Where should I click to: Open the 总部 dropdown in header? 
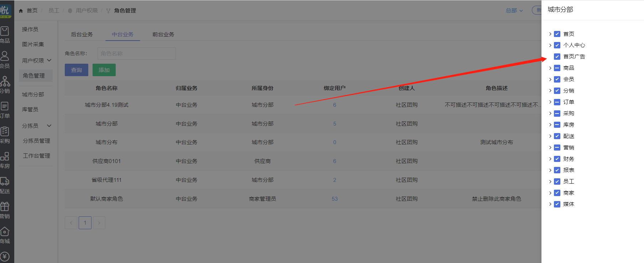(x=514, y=11)
